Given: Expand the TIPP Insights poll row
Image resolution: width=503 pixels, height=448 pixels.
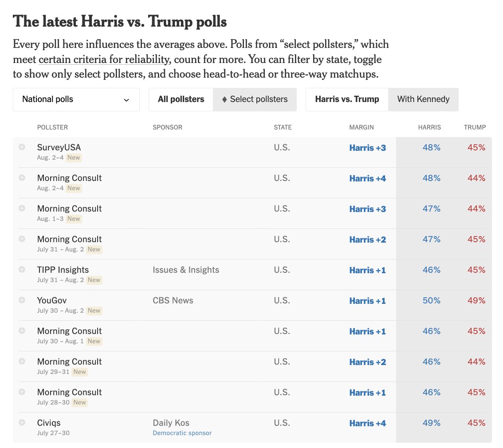Looking at the screenshot, I should coord(22,269).
